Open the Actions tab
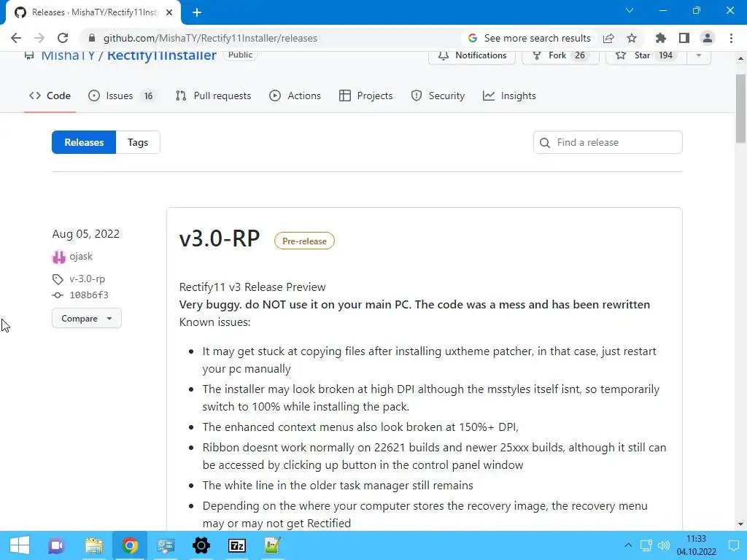The width and height of the screenshot is (747, 560). [x=295, y=96]
